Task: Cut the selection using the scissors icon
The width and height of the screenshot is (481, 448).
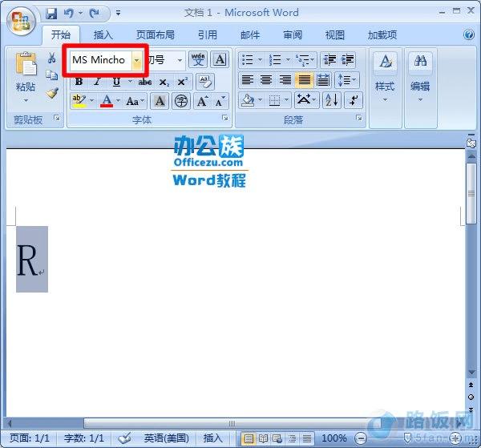Action: click(51, 58)
